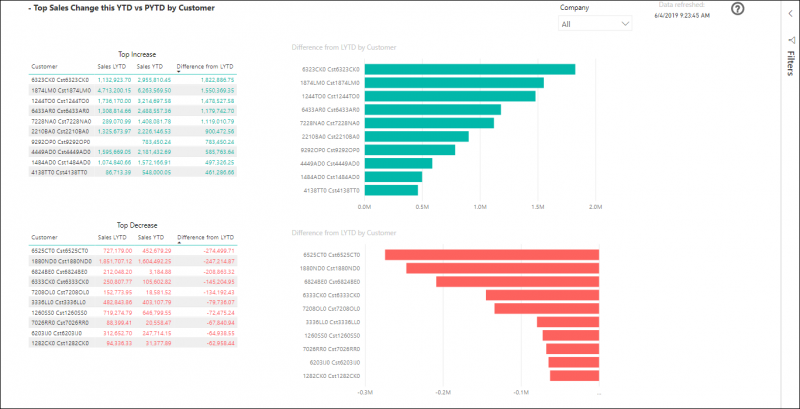Click Top Decrease Difference from LYTD header

(205, 237)
